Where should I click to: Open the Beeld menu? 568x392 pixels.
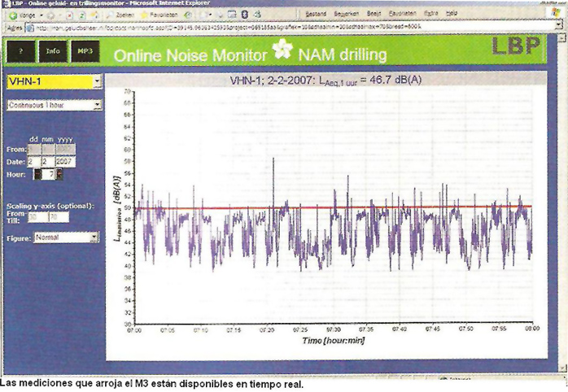point(374,13)
